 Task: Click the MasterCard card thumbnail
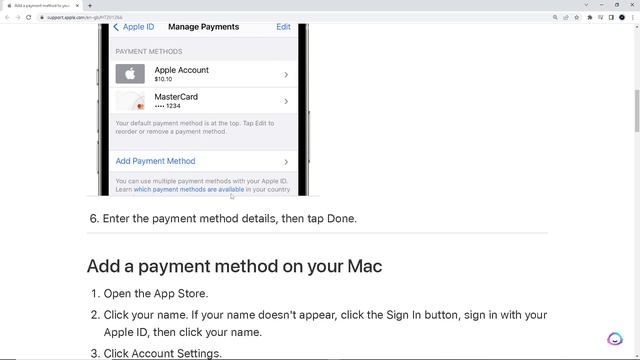point(130,100)
